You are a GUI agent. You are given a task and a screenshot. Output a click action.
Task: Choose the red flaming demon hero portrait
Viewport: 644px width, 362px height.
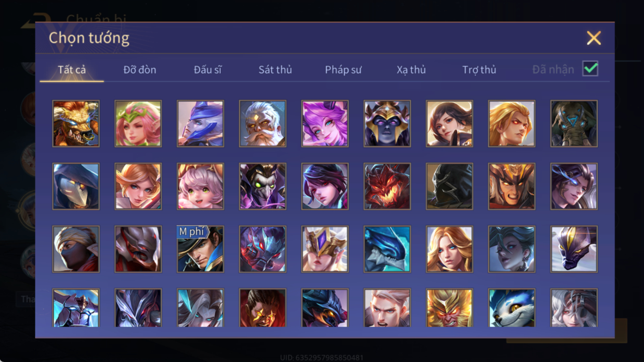(x=387, y=186)
